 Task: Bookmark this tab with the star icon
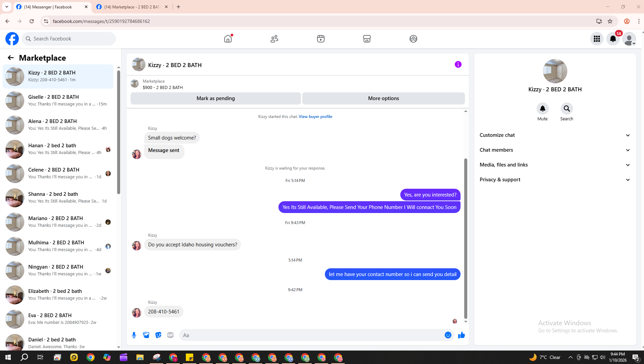[610, 21]
